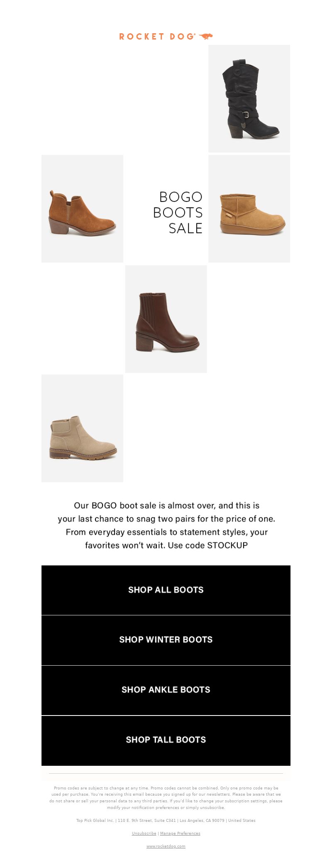The width and height of the screenshot is (332, 868).
Task: Select the Top Pick Global Inc. address line
Action: point(166,821)
